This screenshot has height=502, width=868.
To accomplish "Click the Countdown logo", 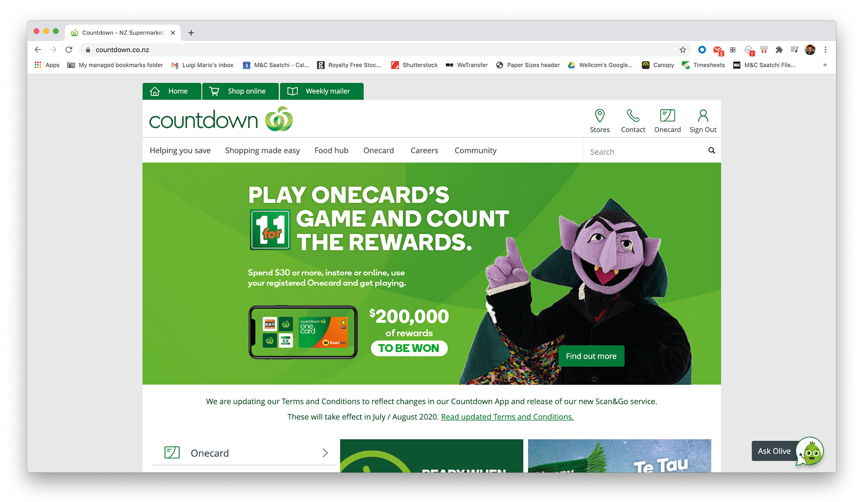I will pyautogui.click(x=221, y=119).
